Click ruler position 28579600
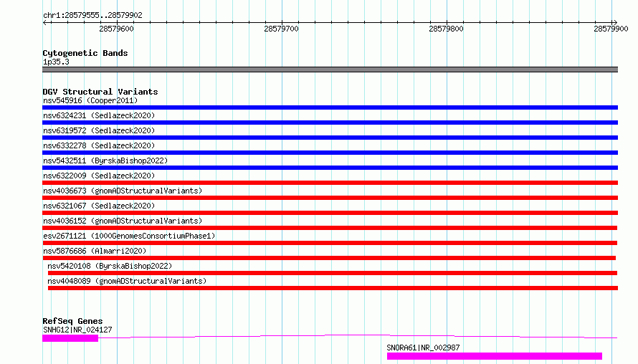The width and height of the screenshot is (638, 364). 116,29
